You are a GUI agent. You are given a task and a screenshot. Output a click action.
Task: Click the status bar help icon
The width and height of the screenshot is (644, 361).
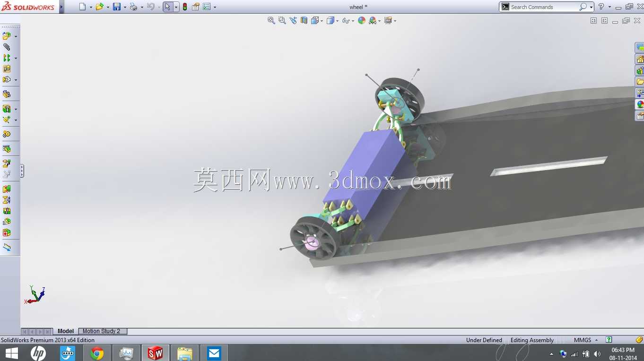pyautogui.click(x=609, y=340)
